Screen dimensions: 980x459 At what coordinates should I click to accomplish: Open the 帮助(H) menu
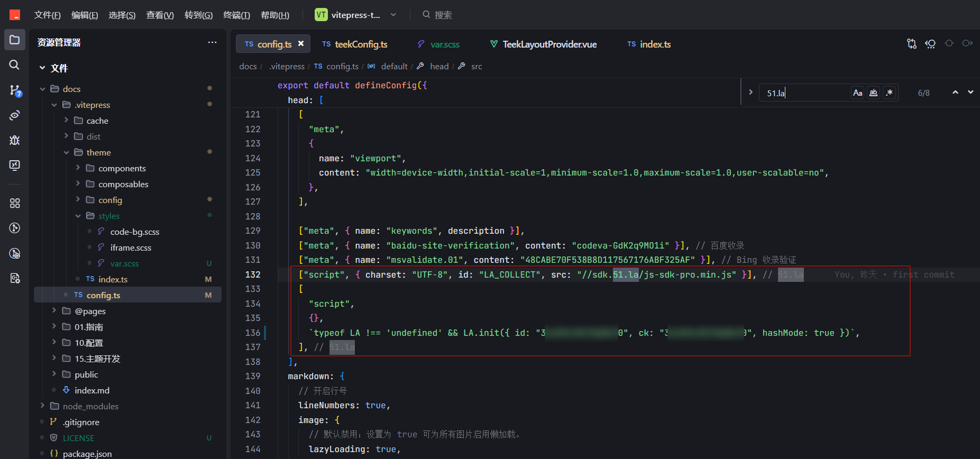tap(275, 15)
